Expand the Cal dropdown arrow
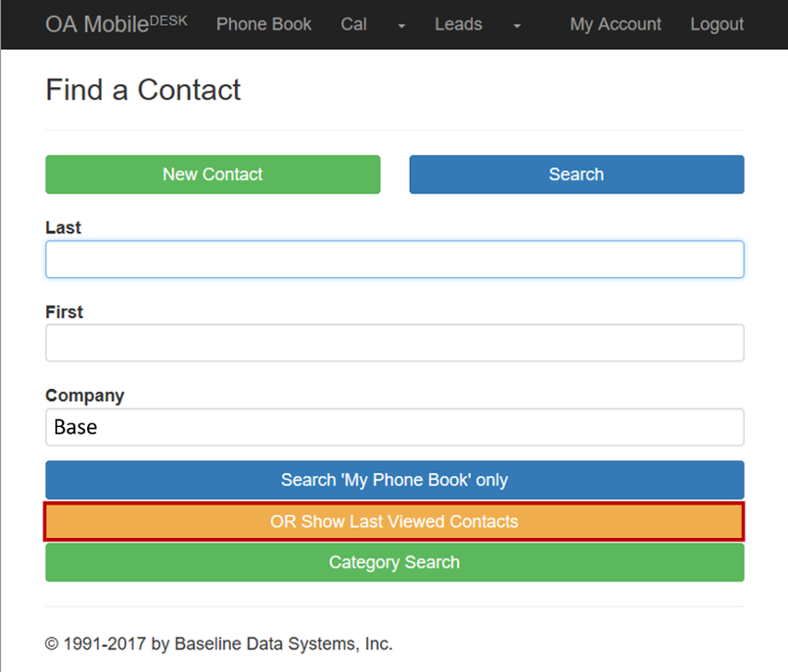 (401, 26)
